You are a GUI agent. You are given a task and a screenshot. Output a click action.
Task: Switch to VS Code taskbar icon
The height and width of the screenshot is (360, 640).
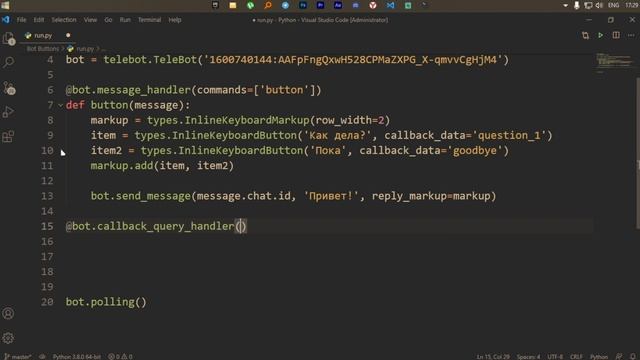coord(390,5)
